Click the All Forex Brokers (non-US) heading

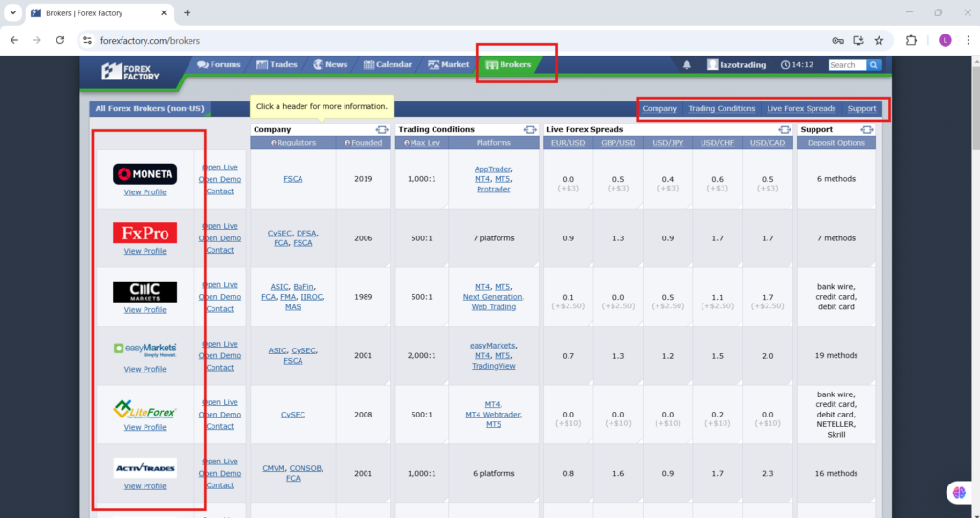point(150,109)
